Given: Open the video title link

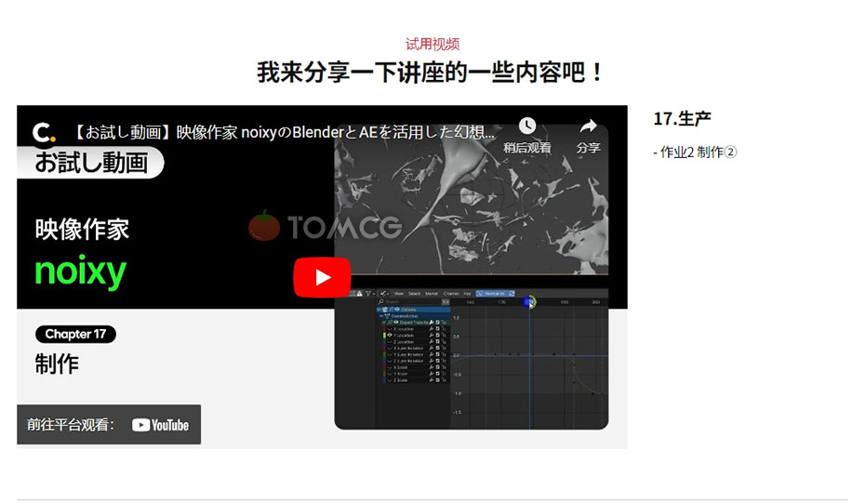Looking at the screenshot, I should (284, 132).
